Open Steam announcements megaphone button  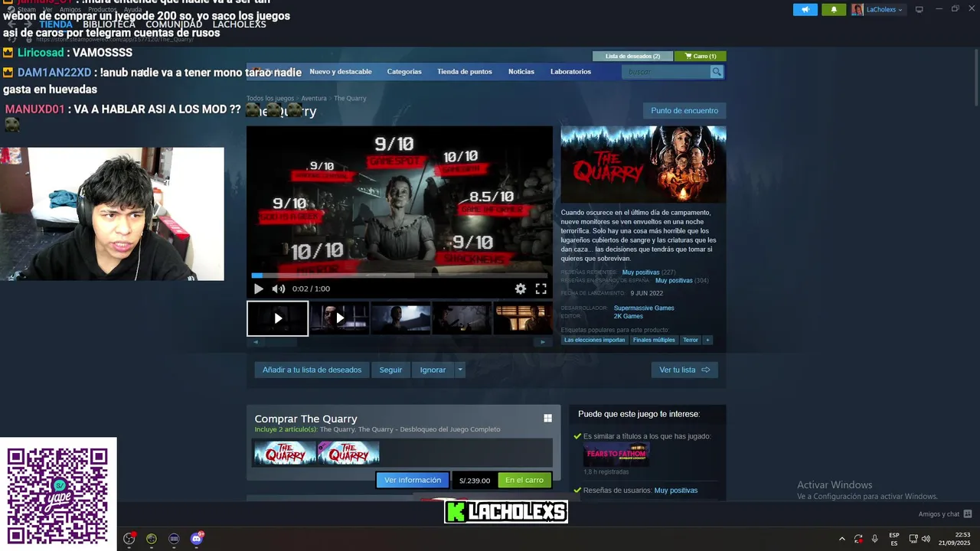tap(805, 9)
